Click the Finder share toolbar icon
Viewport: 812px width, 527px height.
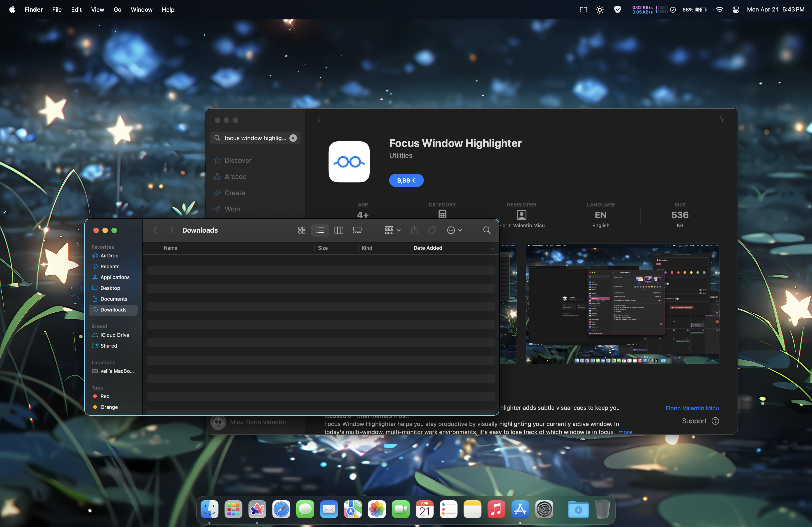pos(414,230)
